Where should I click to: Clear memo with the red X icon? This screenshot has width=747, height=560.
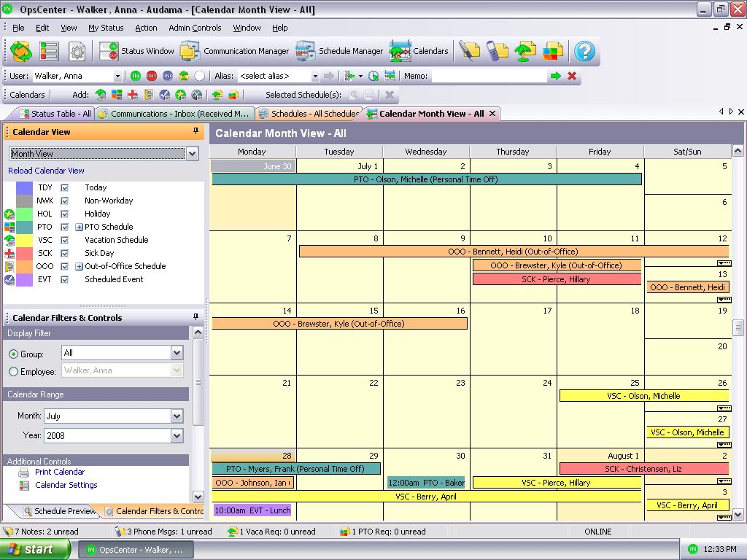pyautogui.click(x=572, y=76)
